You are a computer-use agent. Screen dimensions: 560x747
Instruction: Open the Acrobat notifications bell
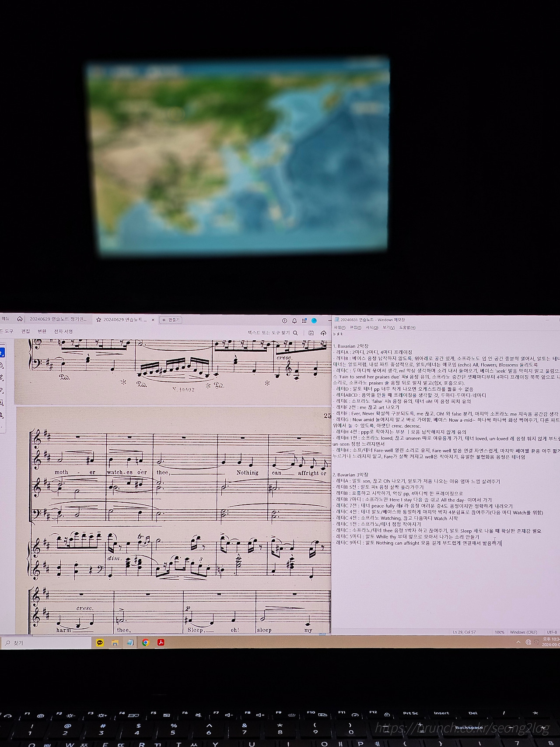294,321
